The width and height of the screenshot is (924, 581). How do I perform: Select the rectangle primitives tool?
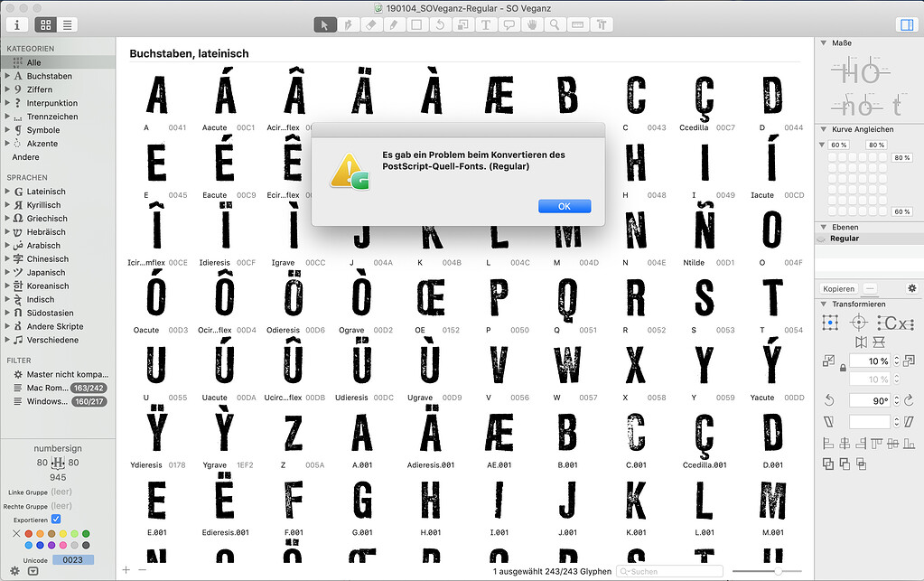click(x=416, y=24)
